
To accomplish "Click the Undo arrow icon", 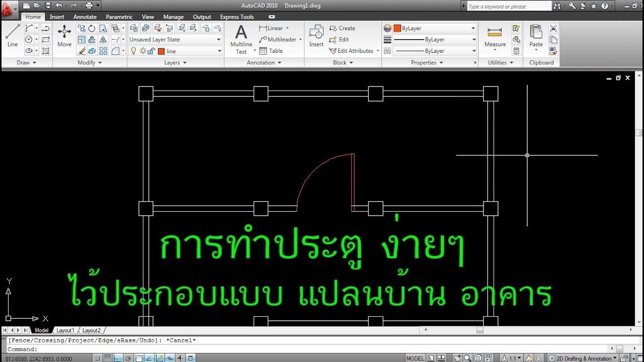I will [x=59, y=6].
